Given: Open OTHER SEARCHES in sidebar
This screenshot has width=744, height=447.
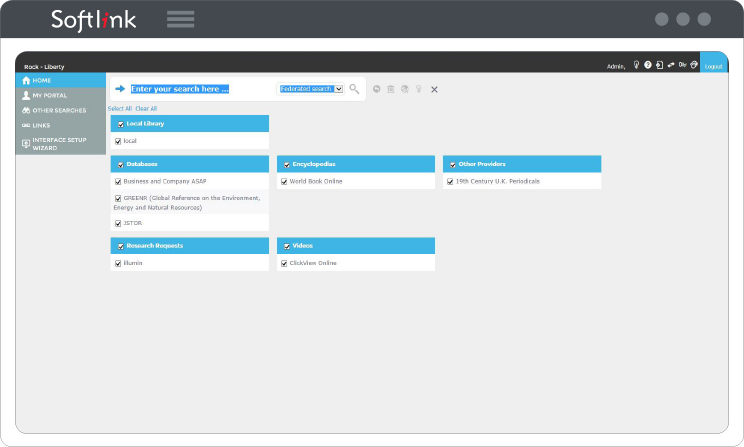Looking at the screenshot, I should pos(61,111).
